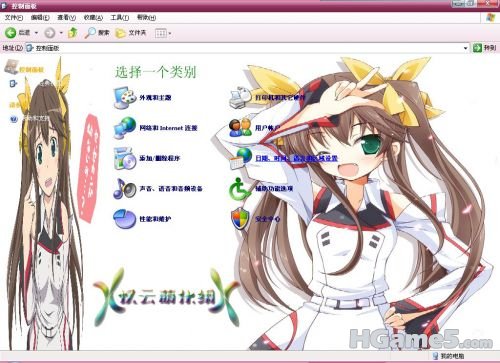Open the Back button history dropdown arrow
The image size is (500, 363).
point(36,33)
